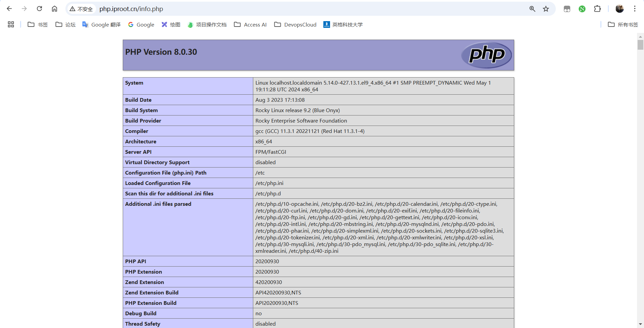Expand the DevopsCloud bookmark folder
This screenshot has height=328, width=644.
[x=295, y=25]
